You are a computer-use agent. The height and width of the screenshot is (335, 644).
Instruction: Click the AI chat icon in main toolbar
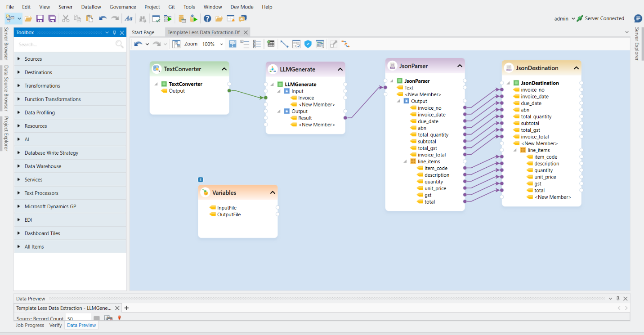click(x=242, y=18)
